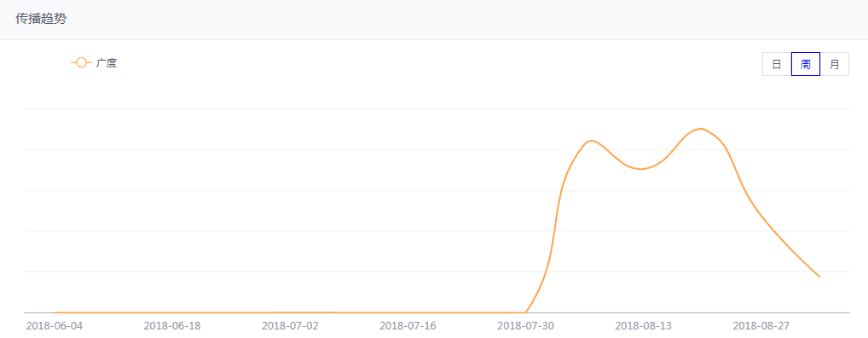
Task: Switch the chart to 日 view
Action: tap(777, 64)
